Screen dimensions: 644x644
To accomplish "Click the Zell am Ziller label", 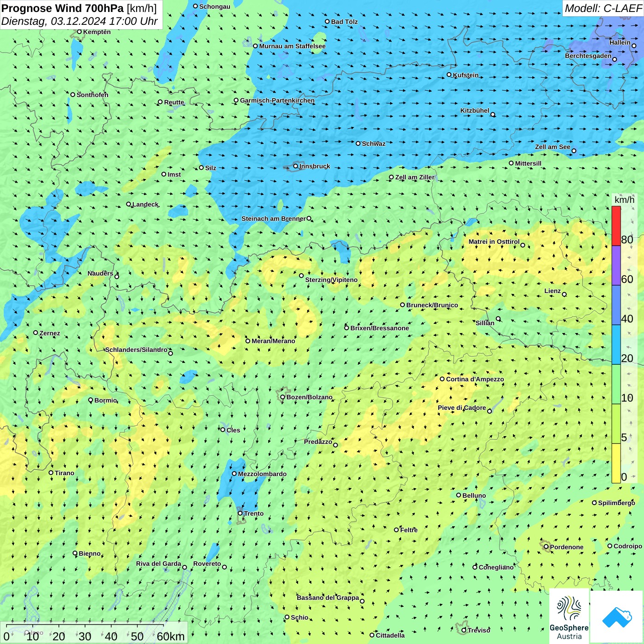I will (x=415, y=177).
